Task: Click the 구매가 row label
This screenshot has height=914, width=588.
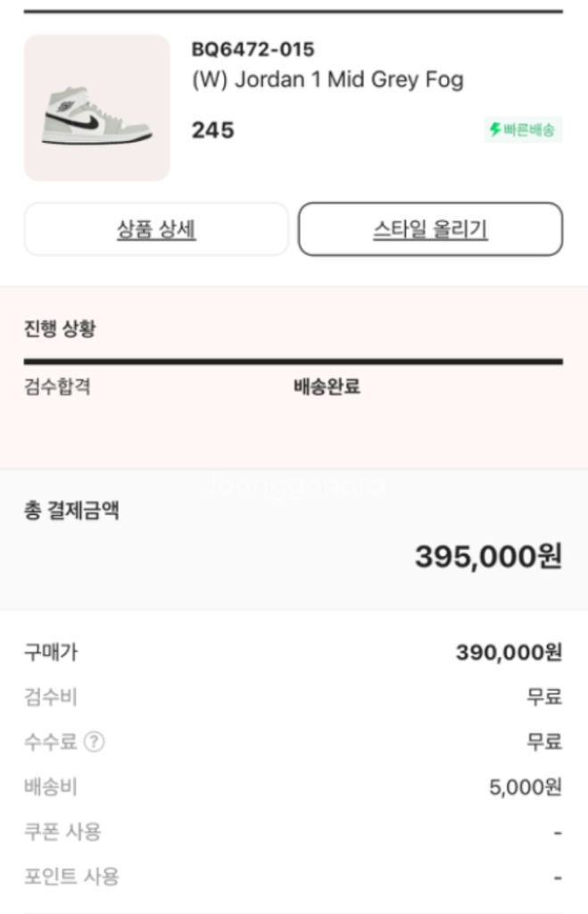Action: [x=50, y=652]
